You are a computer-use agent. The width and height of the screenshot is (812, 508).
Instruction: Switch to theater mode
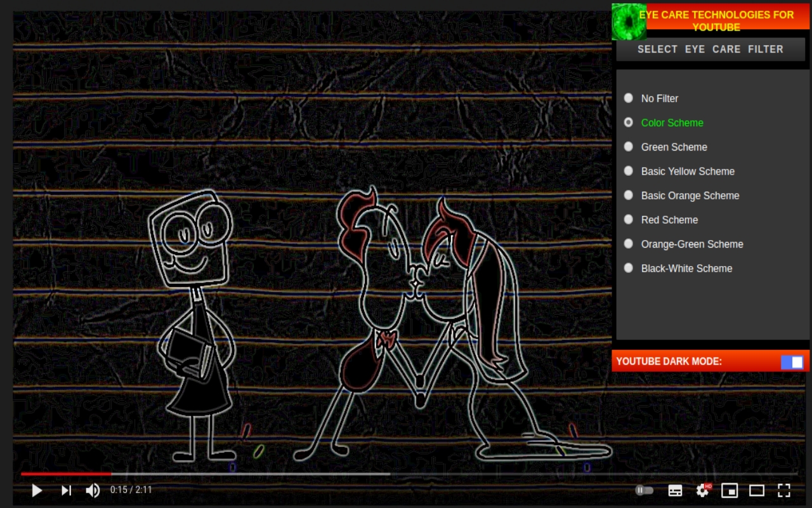757,490
